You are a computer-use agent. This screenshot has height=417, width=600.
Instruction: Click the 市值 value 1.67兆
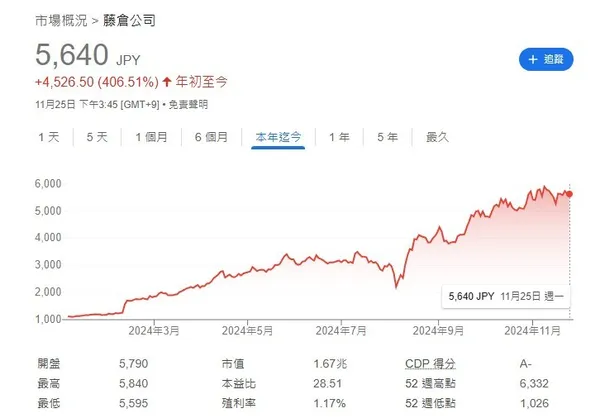pyautogui.click(x=330, y=363)
